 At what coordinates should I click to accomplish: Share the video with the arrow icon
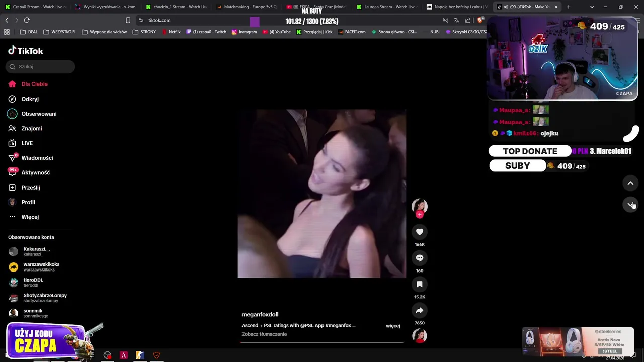tap(419, 310)
